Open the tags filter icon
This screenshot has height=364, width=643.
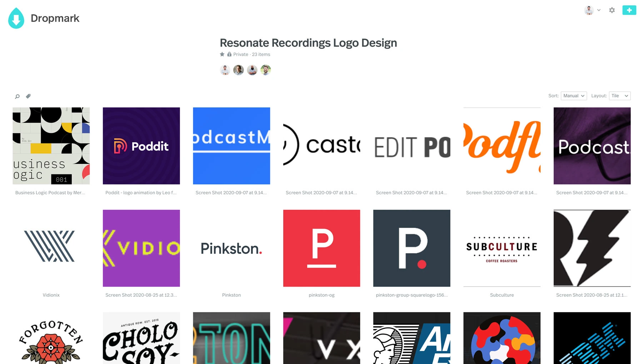(28, 96)
